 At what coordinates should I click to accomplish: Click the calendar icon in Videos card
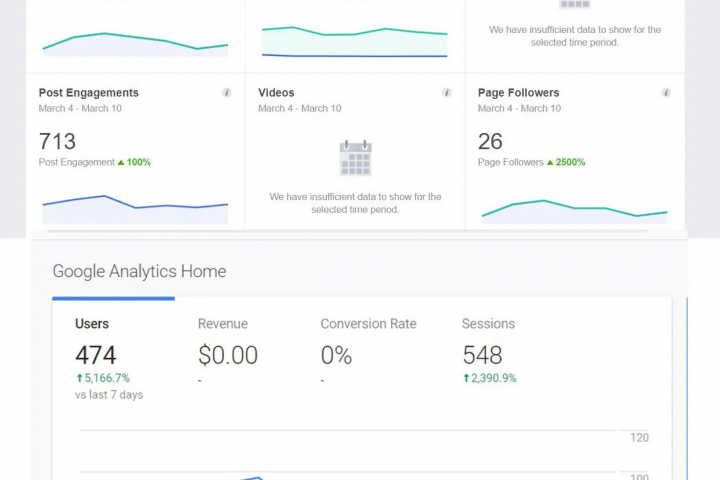(x=355, y=158)
